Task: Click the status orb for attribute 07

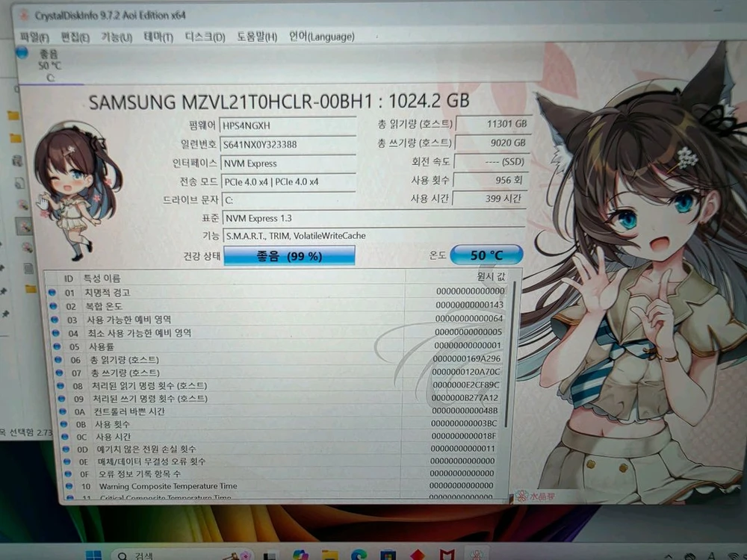Action: (60, 373)
